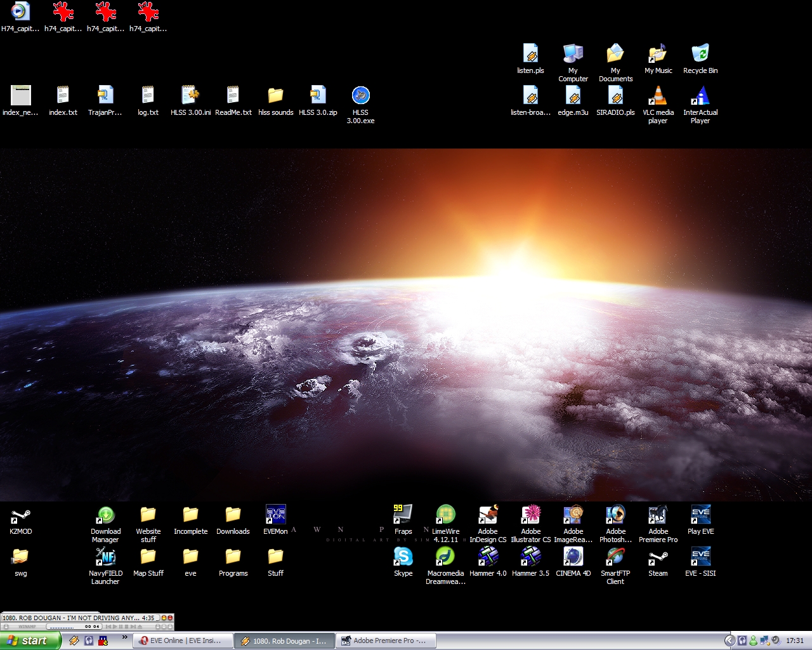812x650 pixels.
Task: Select the Recycle Bin icon
Action: (700, 54)
